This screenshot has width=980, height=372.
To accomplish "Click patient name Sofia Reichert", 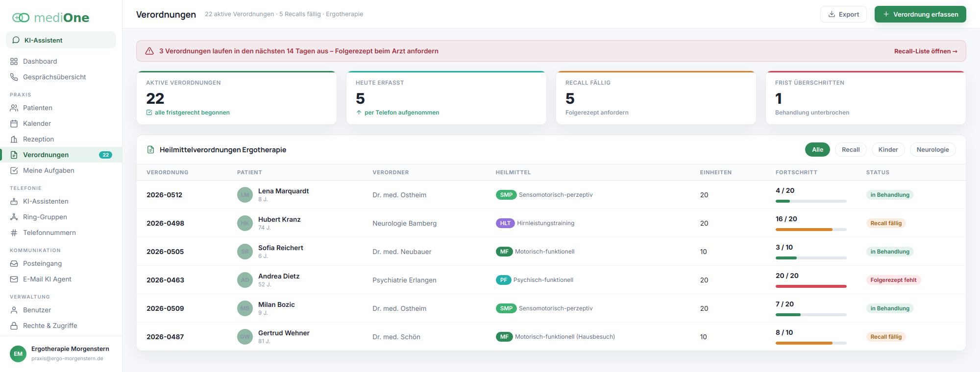I will pyautogui.click(x=281, y=248).
